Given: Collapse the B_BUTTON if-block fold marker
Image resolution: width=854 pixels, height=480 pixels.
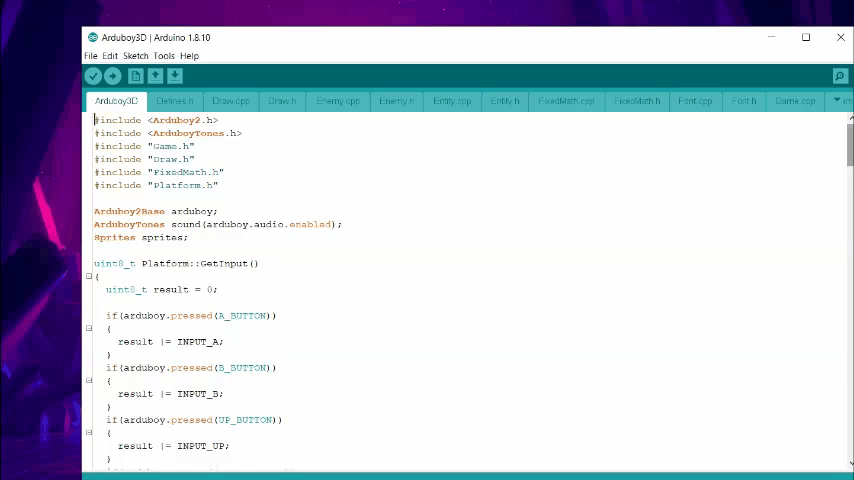Looking at the screenshot, I should coord(89,380).
